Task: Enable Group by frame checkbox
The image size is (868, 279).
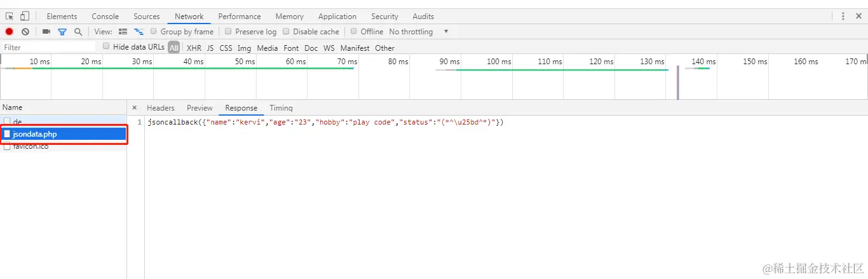Action: tap(154, 31)
